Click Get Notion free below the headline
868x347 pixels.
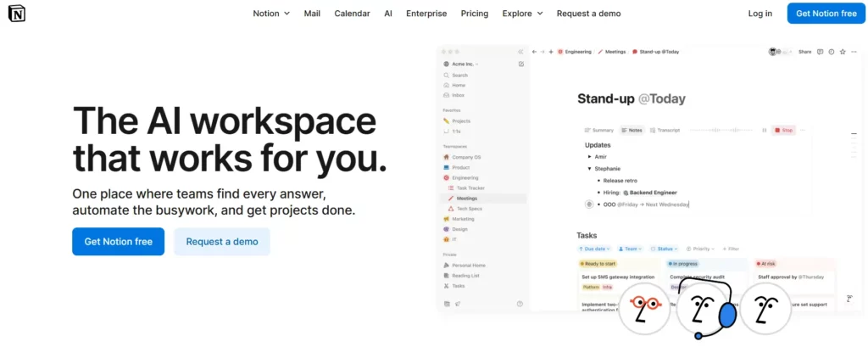coord(118,242)
